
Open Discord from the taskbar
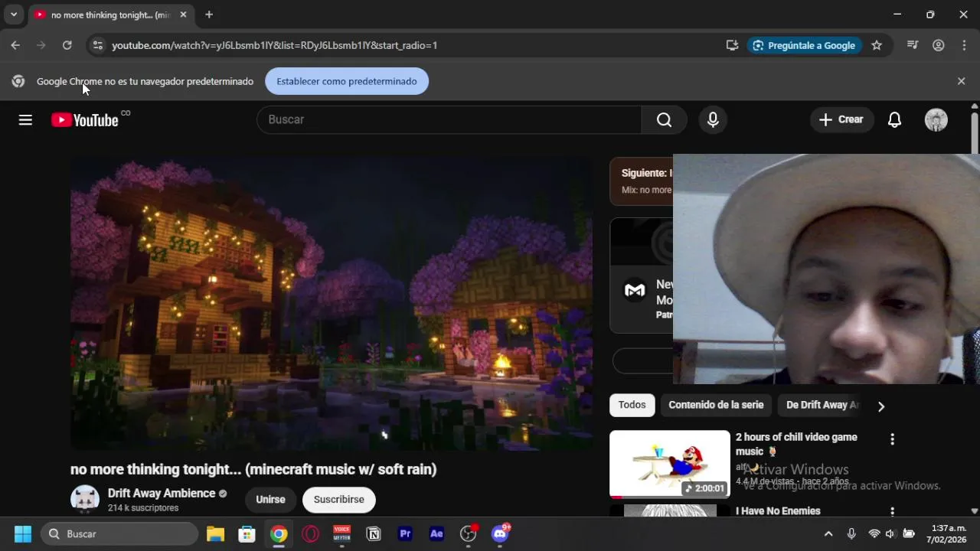[x=500, y=533]
